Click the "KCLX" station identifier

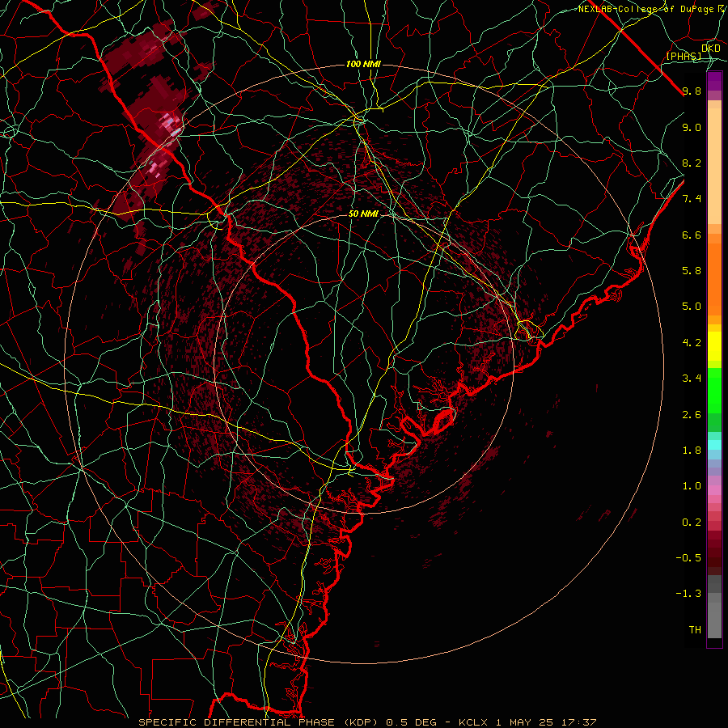pos(473,722)
